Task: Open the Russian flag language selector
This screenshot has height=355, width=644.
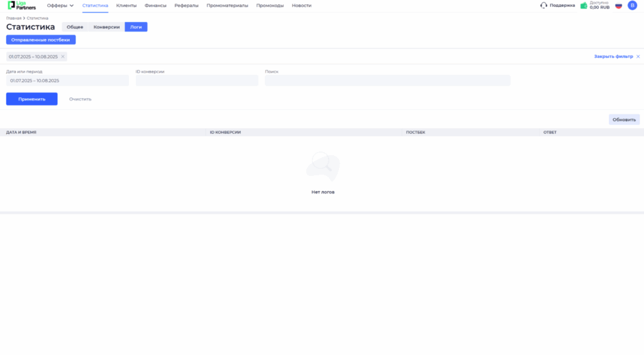Action: point(618,6)
